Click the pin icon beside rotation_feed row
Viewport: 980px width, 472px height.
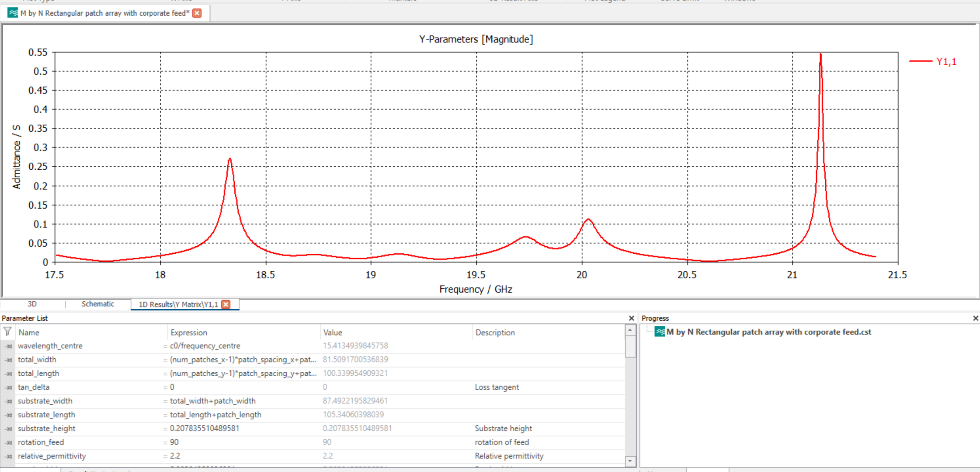pos(9,443)
